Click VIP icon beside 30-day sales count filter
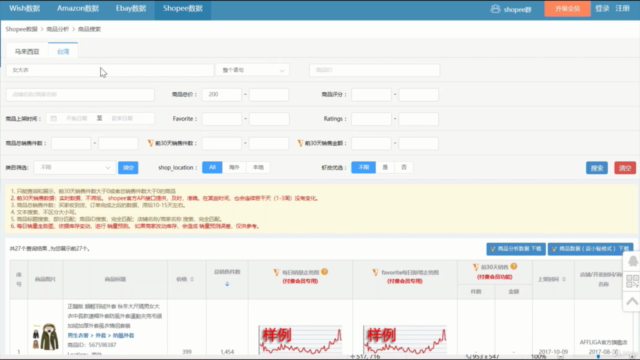 (151, 143)
